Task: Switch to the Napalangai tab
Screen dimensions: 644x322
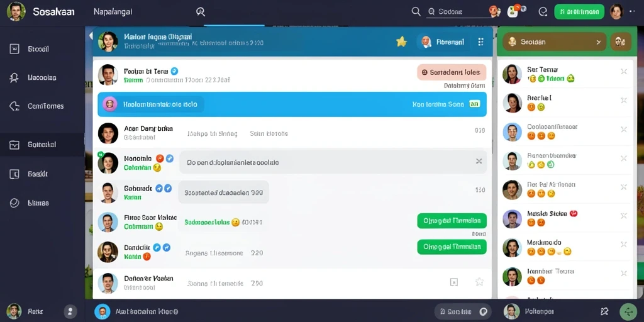Action: [113, 11]
